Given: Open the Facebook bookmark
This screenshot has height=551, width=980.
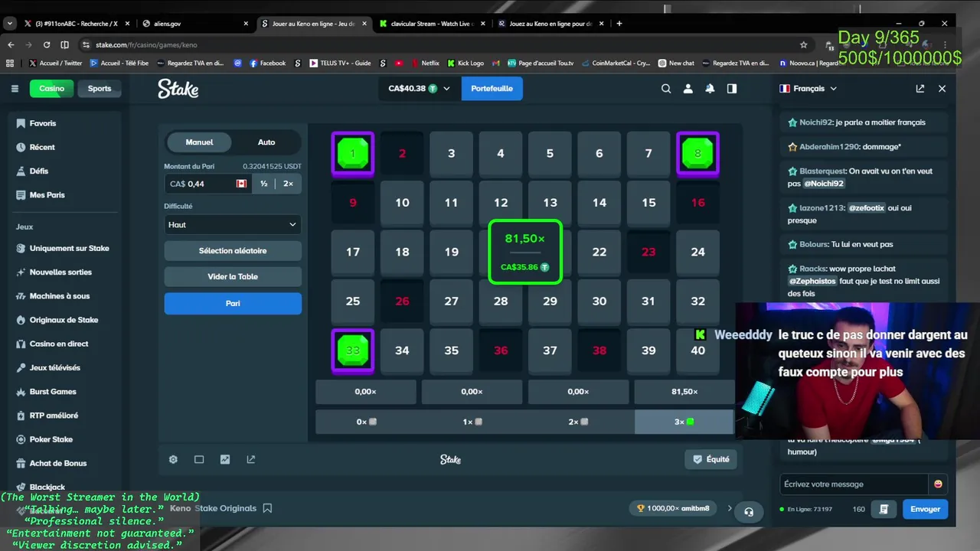Looking at the screenshot, I should tap(267, 64).
